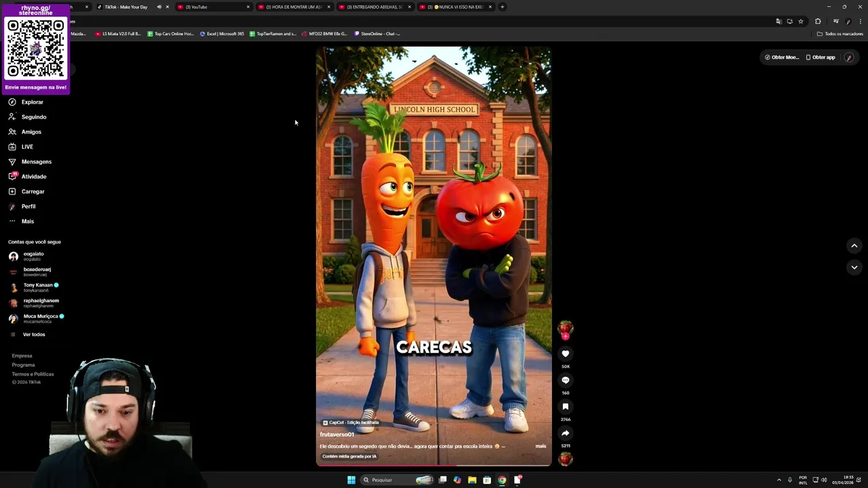Open 'MFD32 BMW E8x G...' bookmark

tap(324, 33)
